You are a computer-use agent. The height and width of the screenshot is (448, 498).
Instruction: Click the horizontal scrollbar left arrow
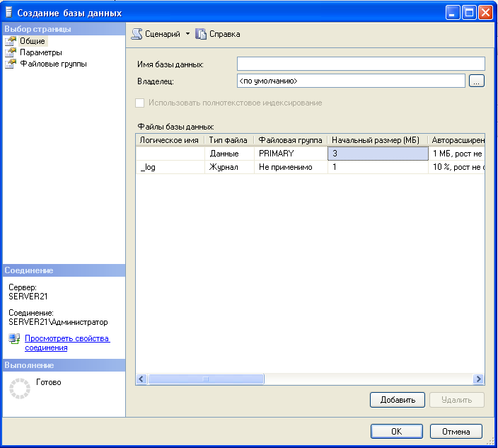(141, 379)
